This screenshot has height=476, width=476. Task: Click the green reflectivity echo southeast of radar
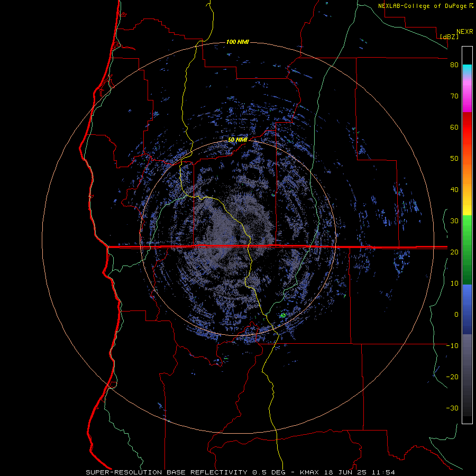coord(283,315)
